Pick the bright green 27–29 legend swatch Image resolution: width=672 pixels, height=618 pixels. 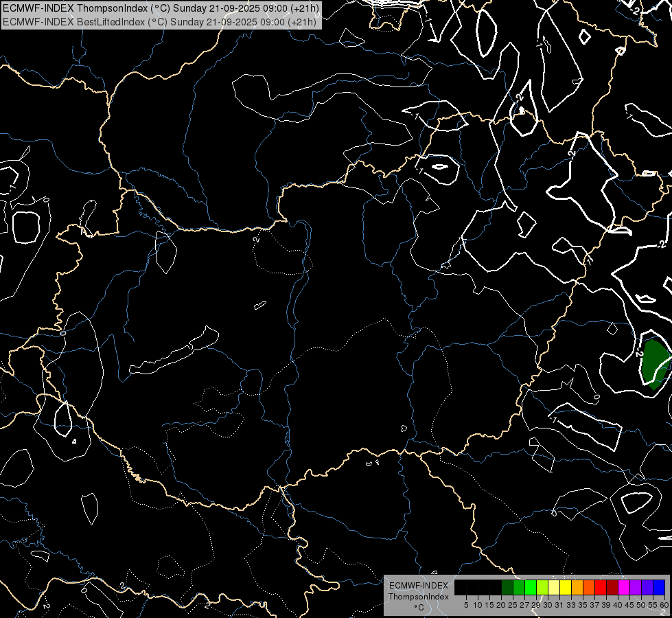tap(531, 587)
